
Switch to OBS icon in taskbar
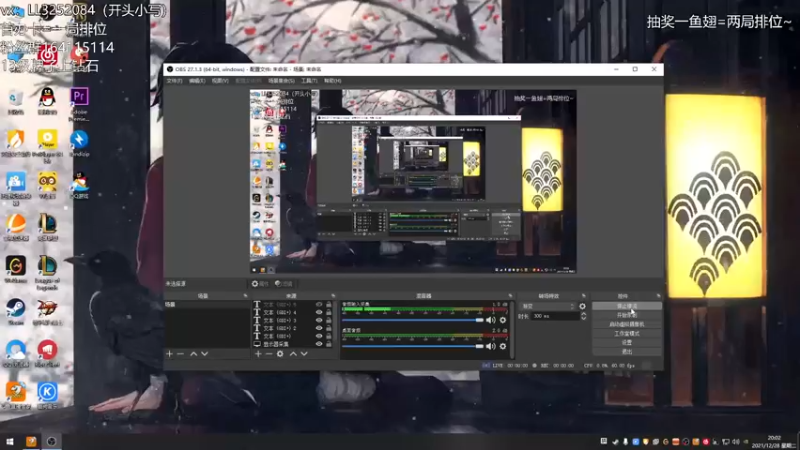[x=52, y=441]
